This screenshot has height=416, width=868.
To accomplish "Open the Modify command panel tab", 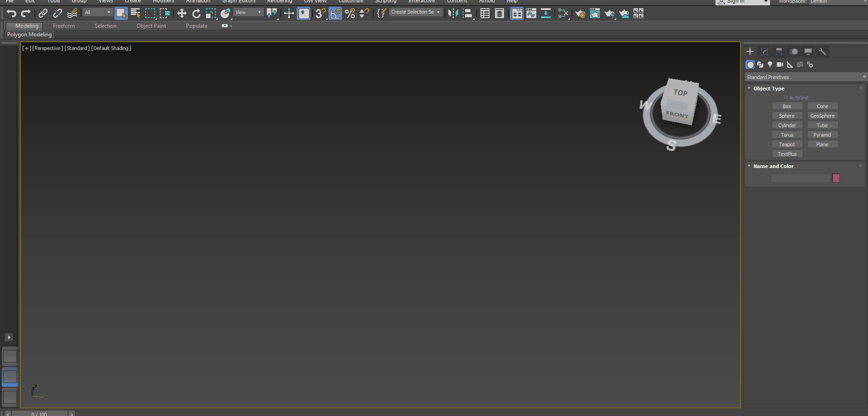I will pos(765,51).
